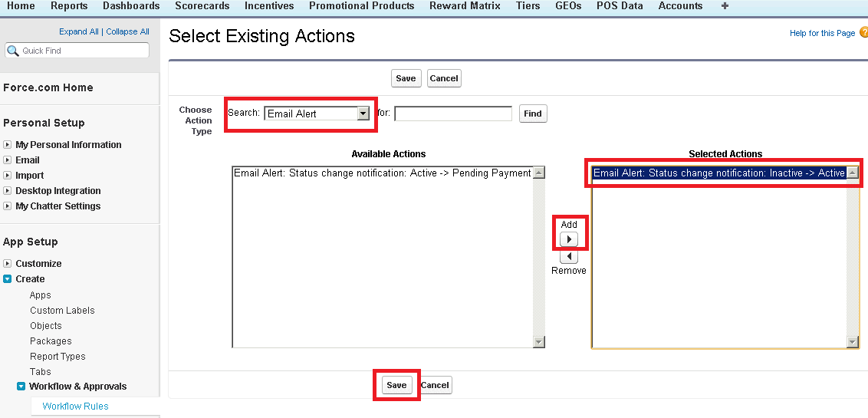Click the Remove left-arrow button
868x418 pixels.
[x=569, y=257]
